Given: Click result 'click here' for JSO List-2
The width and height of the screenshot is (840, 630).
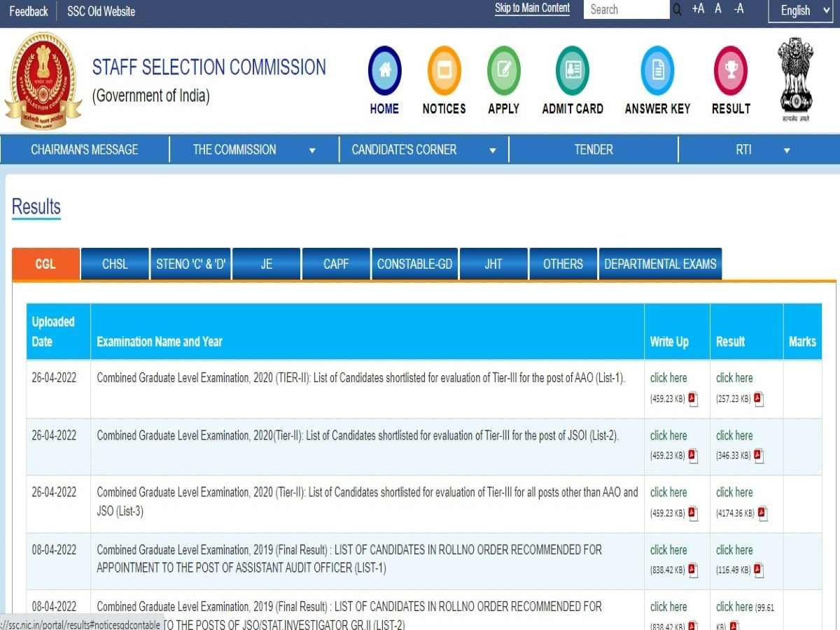Looking at the screenshot, I should pos(734,435).
